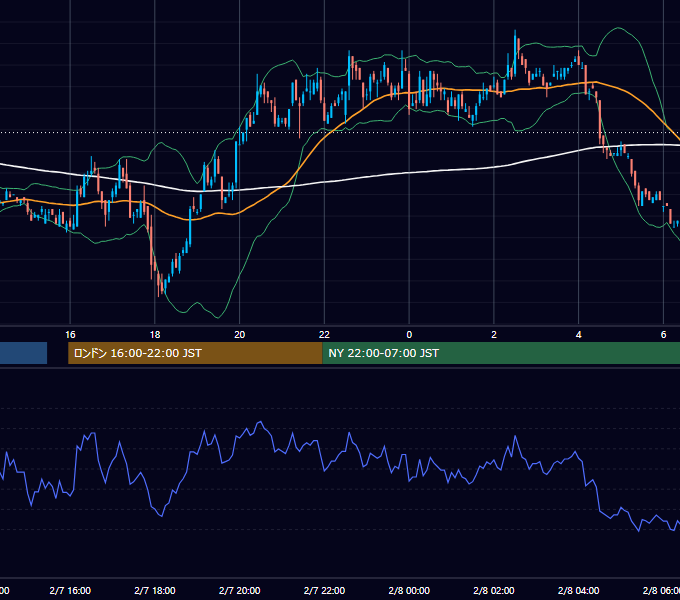Image resolution: width=680 pixels, height=600 pixels.
Task: Click the 2/7 22:00 indicator time label
Action: (324, 590)
